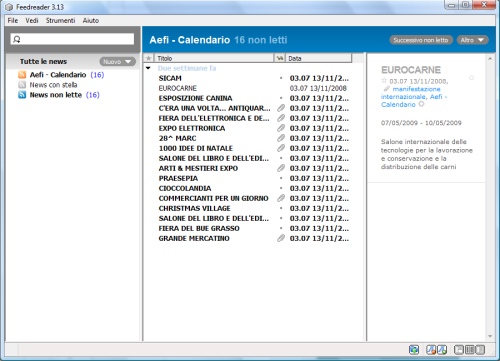Viewport: 500px width, 361px height.
Task: Toggle the star on the EUROCARNE preview
Action: [x=384, y=80]
